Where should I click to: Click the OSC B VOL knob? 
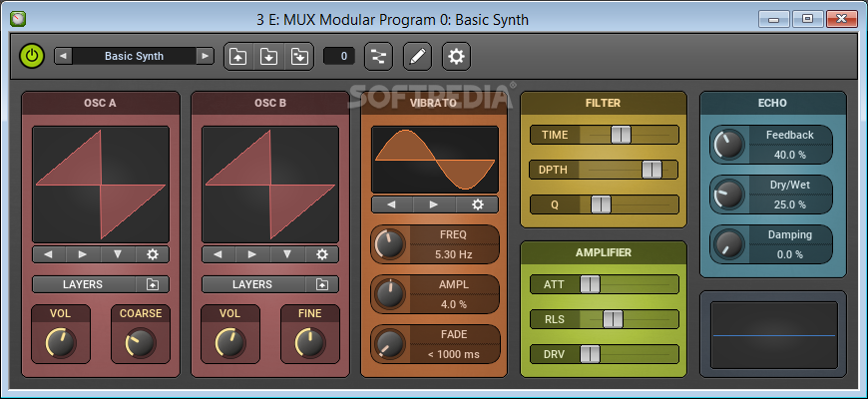click(x=229, y=342)
